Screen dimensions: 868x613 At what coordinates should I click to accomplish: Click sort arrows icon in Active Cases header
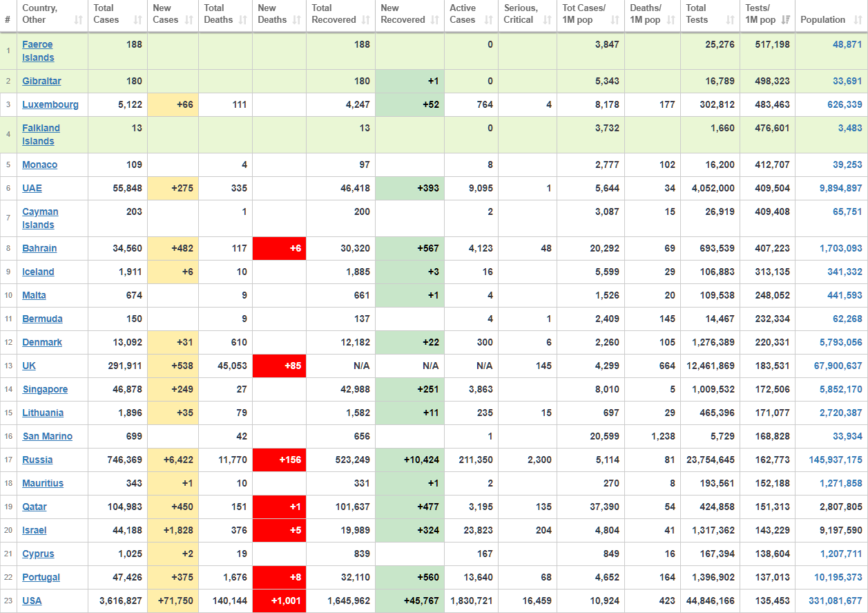click(x=488, y=20)
